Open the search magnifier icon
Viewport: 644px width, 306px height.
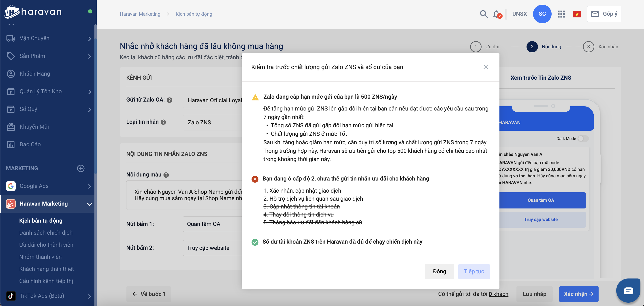pyautogui.click(x=484, y=14)
